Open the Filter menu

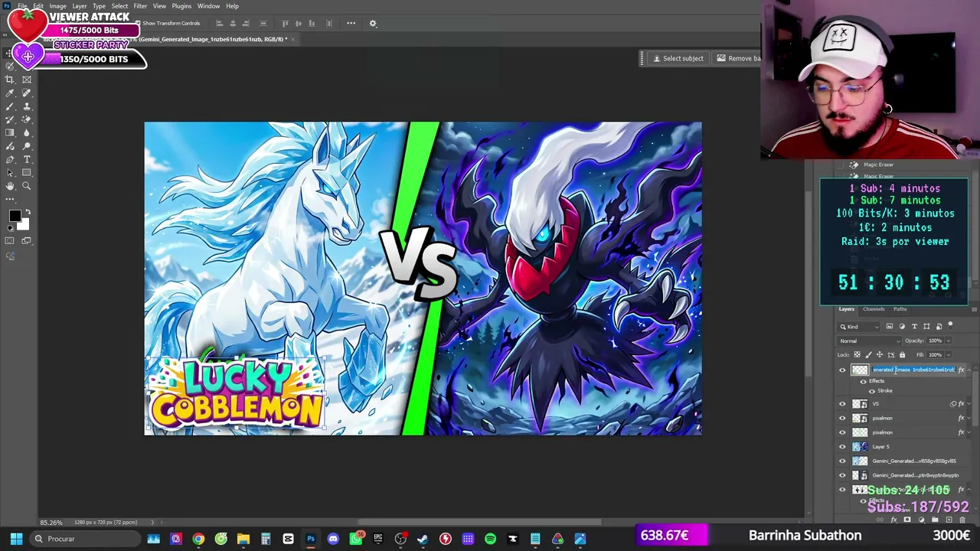(x=140, y=6)
